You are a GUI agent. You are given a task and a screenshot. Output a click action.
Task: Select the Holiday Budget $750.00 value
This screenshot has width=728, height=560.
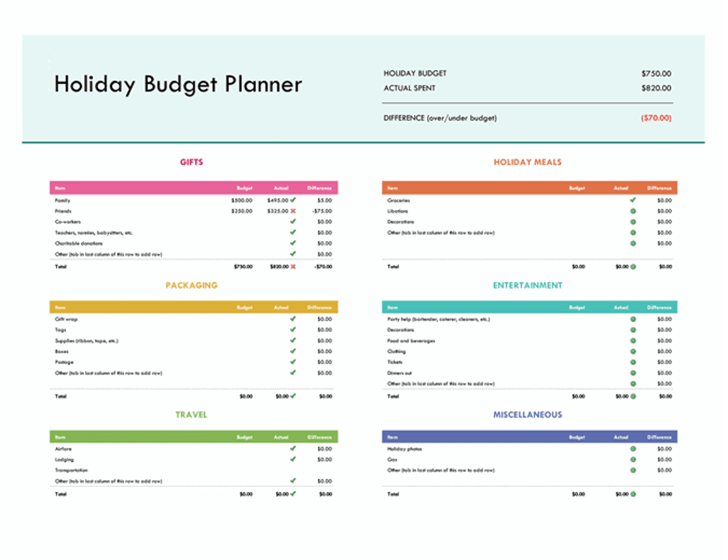[656, 73]
